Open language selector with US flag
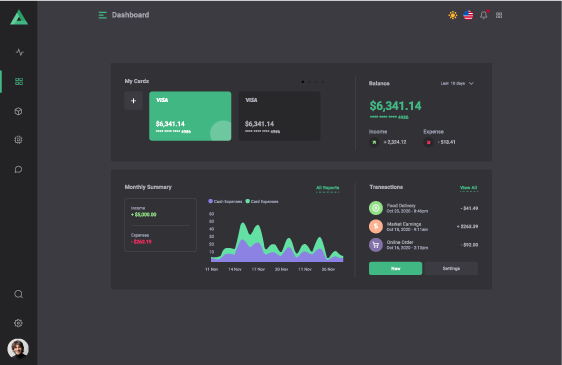 coord(468,15)
